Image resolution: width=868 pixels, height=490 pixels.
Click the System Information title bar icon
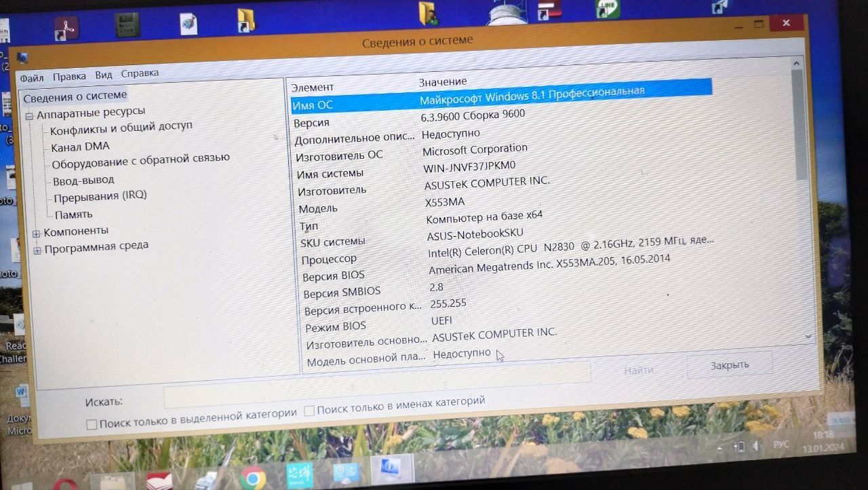click(23, 57)
